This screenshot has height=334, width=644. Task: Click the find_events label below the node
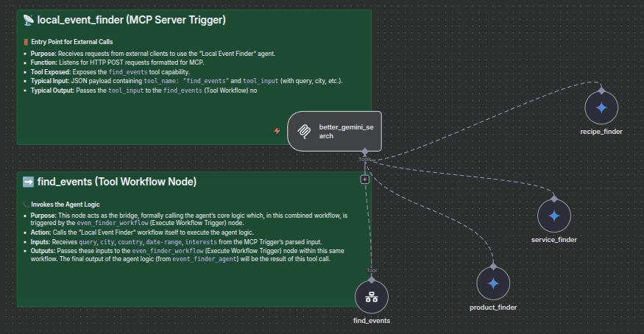tap(372, 321)
